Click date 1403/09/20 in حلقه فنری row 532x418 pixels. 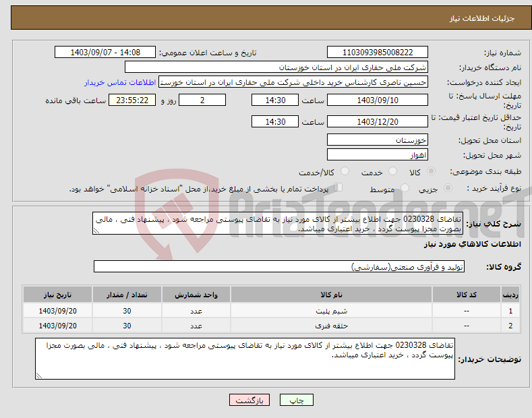pyautogui.click(x=58, y=326)
